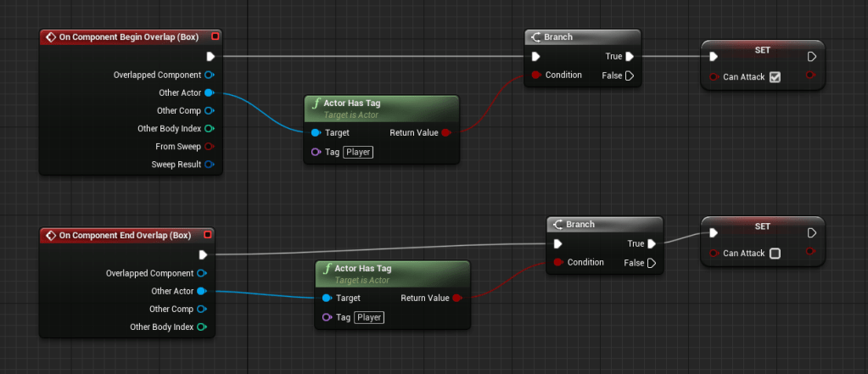Click the Other Body Index pin on Begin Overlap
Screen dimensions: 868x374
(x=209, y=128)
